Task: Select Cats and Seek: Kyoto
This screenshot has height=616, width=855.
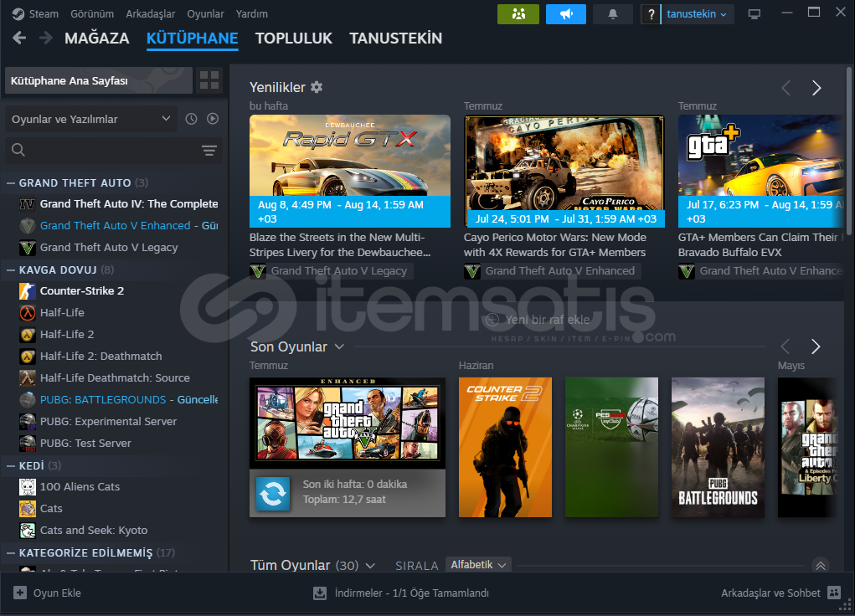Action: (x=94, y=531)
